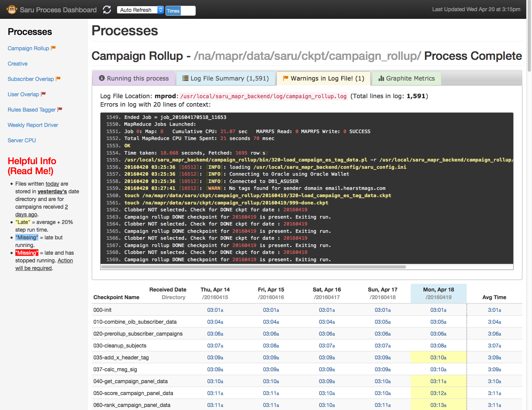The image size is (532, 410).
Task: Click Checkpoint Name column header
Action: tap(116, 297)
